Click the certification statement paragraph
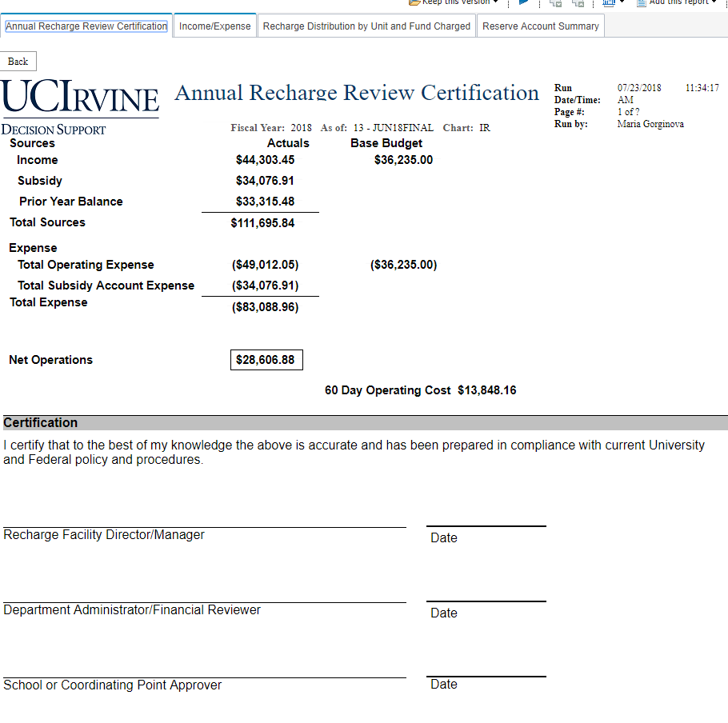Screen dimensions: 728x723 [x=354, y=453]
